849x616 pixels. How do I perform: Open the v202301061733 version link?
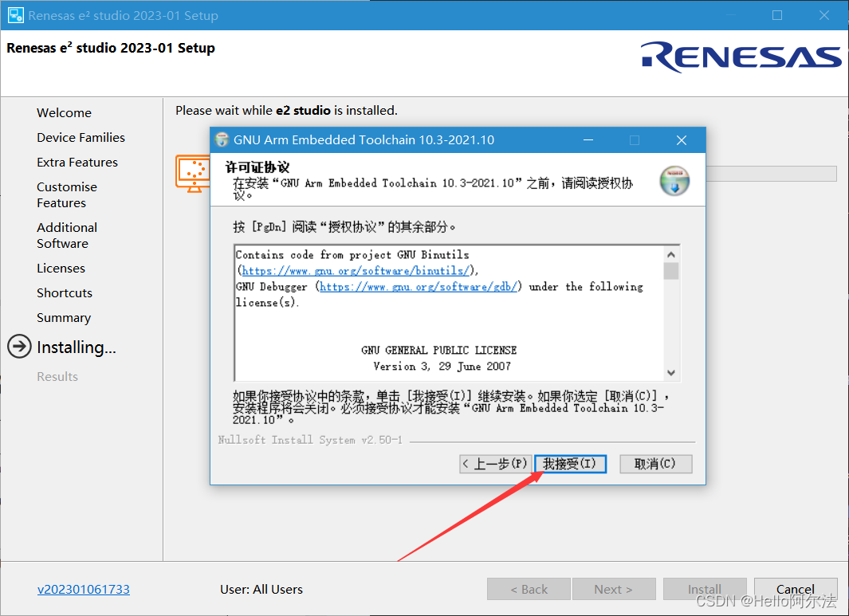coord(84,590)
